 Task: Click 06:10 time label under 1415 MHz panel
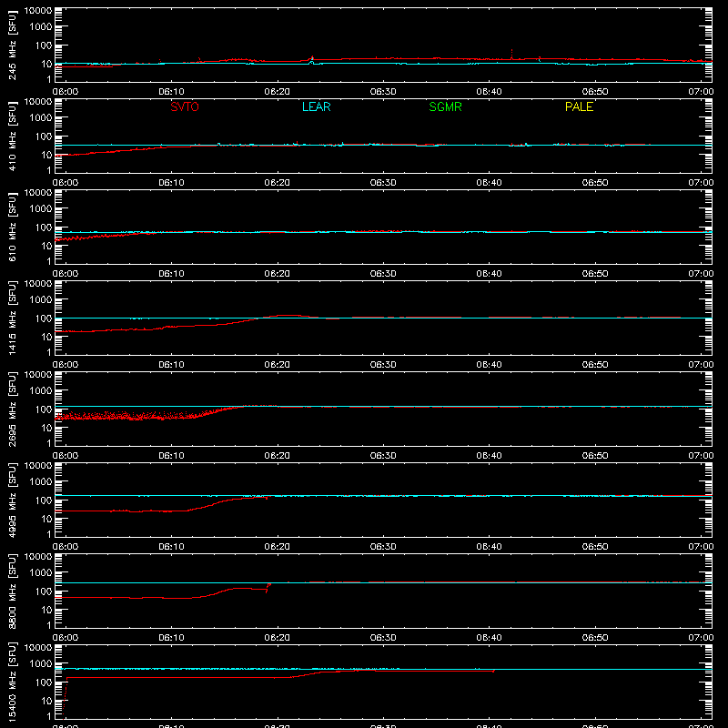pyautogui.click(x=171, y=365)
